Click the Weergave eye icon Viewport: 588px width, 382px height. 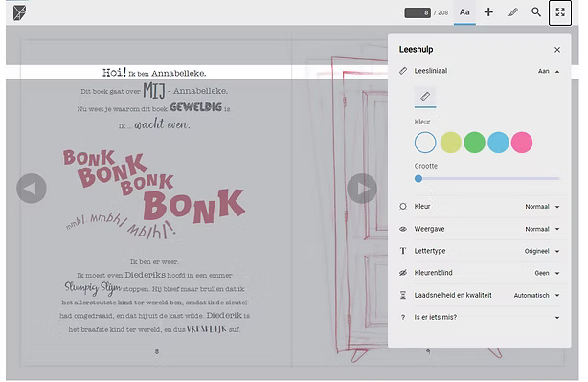(x=403, y=229)
